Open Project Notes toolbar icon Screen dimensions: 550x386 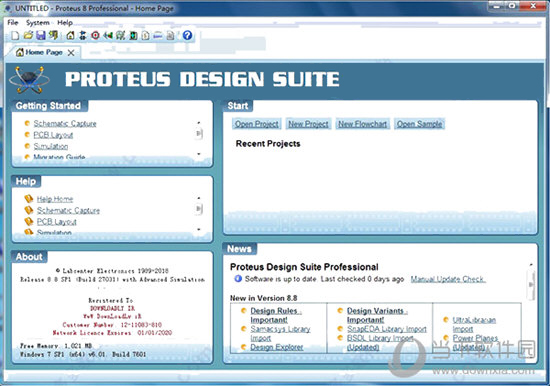(170, 35)
